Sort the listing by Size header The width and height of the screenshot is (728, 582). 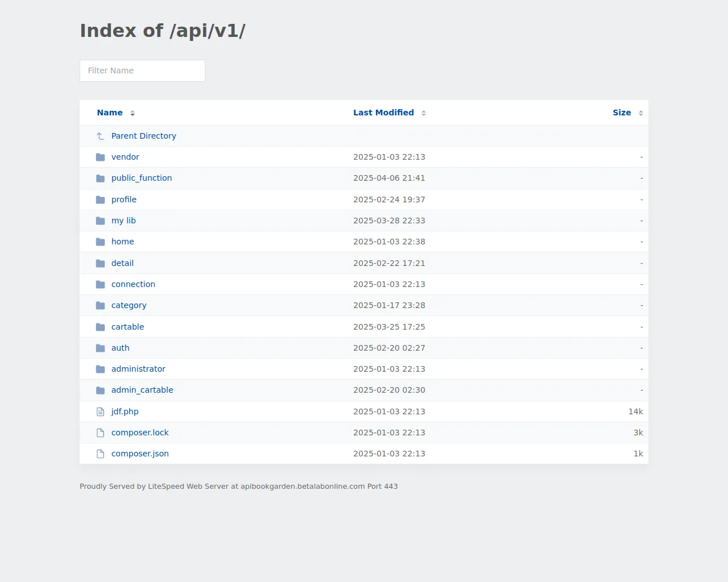click(x=622, y=113)
